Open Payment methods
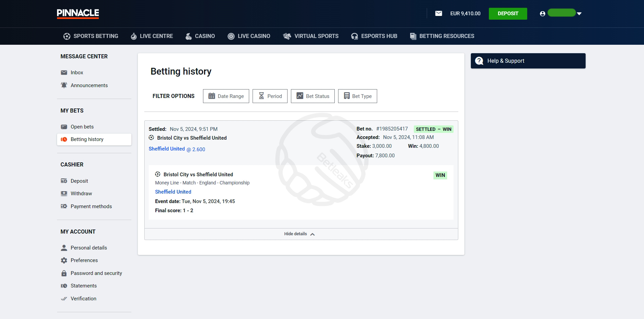This screenshot has width=644, height=319. click(91, 206)
